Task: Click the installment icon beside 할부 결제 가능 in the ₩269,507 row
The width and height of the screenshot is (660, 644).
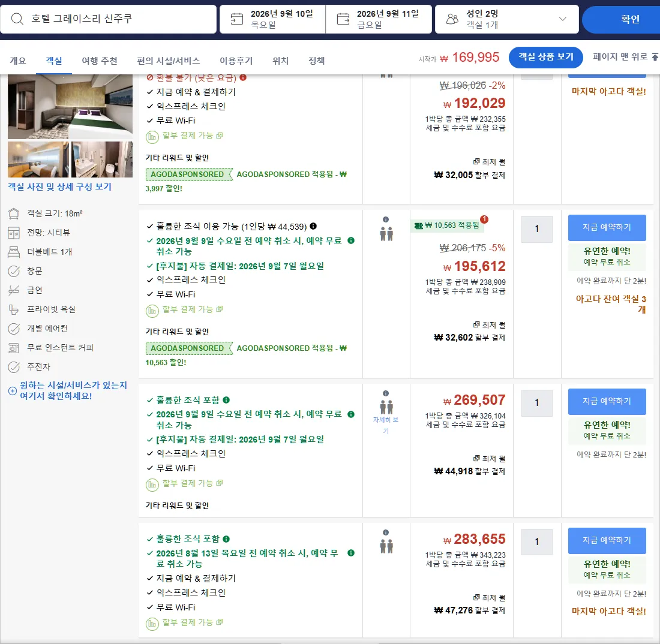Action: (152, 484)
